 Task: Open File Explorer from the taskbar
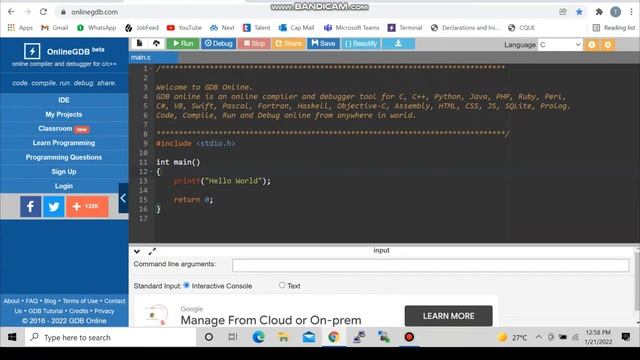point(283,337)
